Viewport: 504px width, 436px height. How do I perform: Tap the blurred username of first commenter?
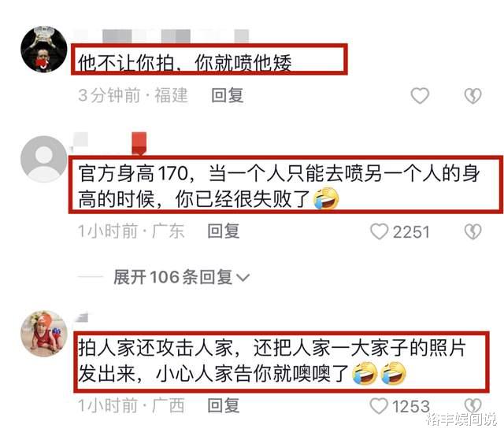click(161, 36)
